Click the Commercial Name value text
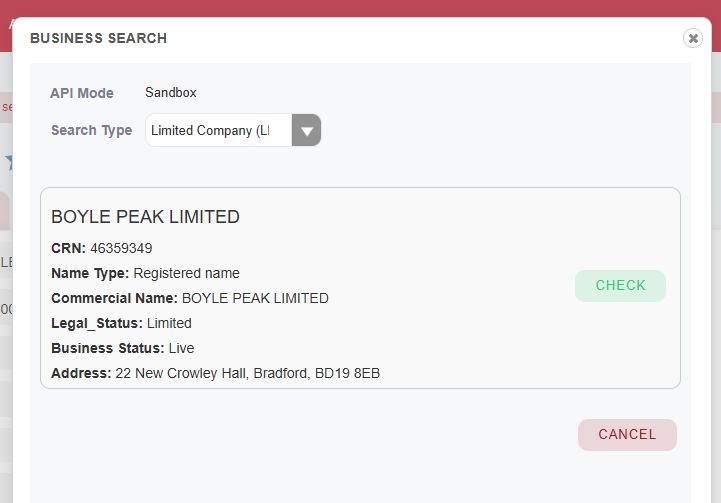The width and height of the screenshot is (721, 503). (x=255, y=298)
